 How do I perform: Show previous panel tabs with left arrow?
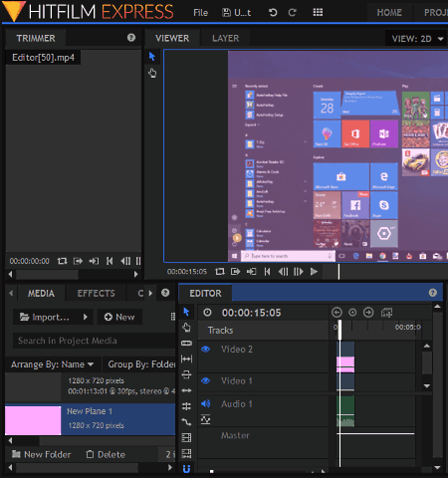[x=11, y=294]
